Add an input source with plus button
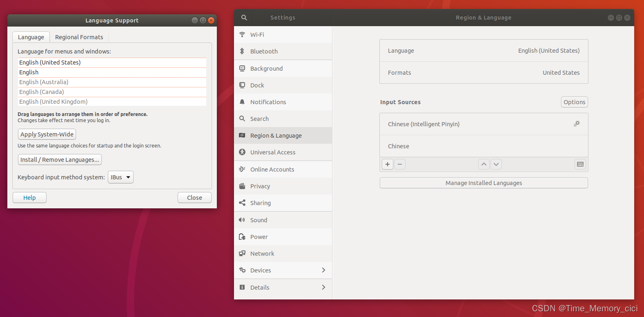 coord(388,164)
